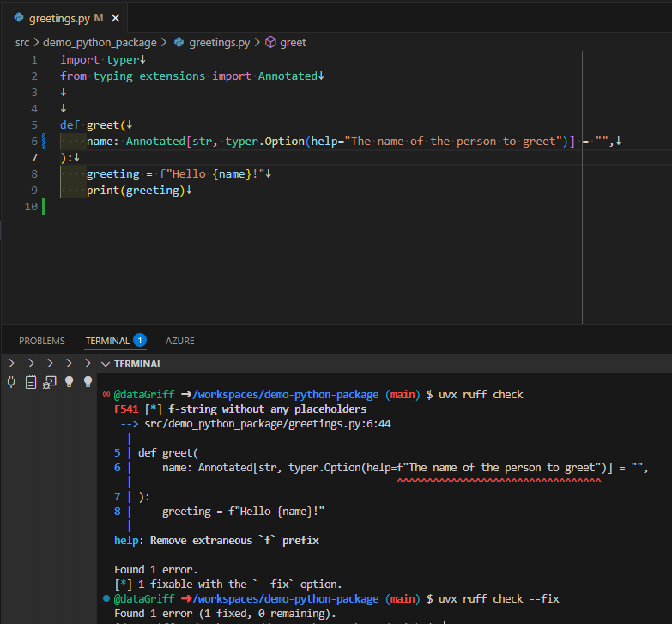Switch to the AZURE panel tab

[x=180, y=341]
